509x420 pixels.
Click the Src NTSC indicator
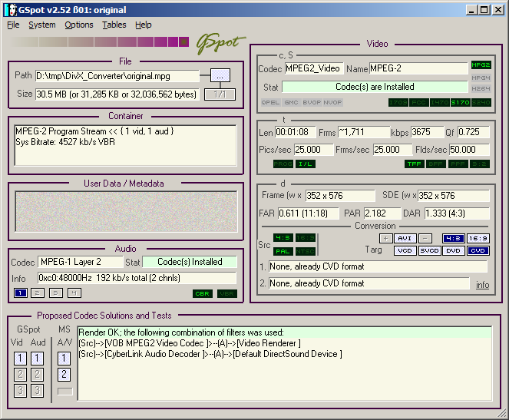point(305,251)
